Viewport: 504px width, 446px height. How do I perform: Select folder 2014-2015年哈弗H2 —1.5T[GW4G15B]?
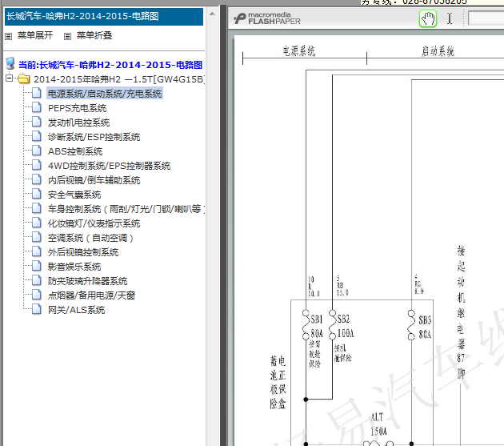[x=119, y=79]
